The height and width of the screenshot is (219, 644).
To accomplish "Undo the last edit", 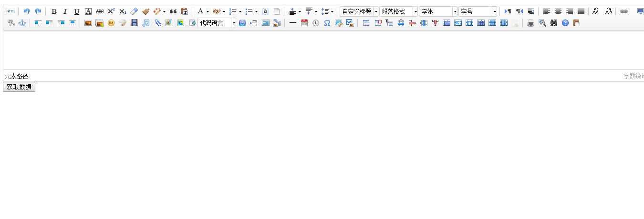I will tap(27, 11).
